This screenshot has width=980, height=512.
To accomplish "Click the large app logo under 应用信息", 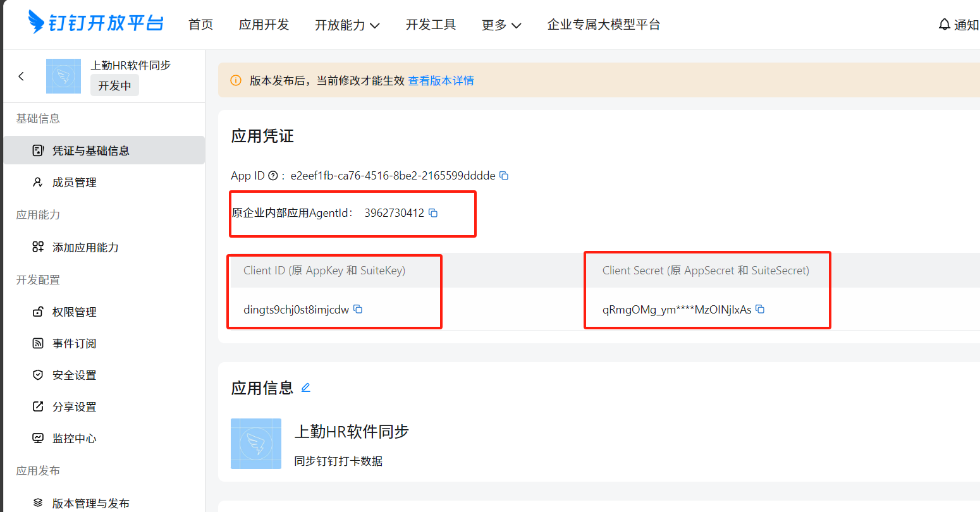I will 256,444.
